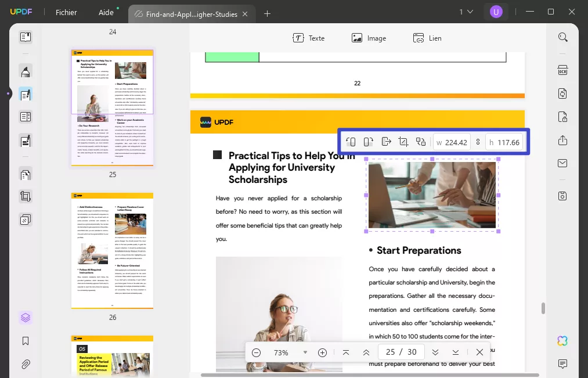Switch to the Texte editing tab
Viewport: 588px width, 378px height.
[309, 38]
